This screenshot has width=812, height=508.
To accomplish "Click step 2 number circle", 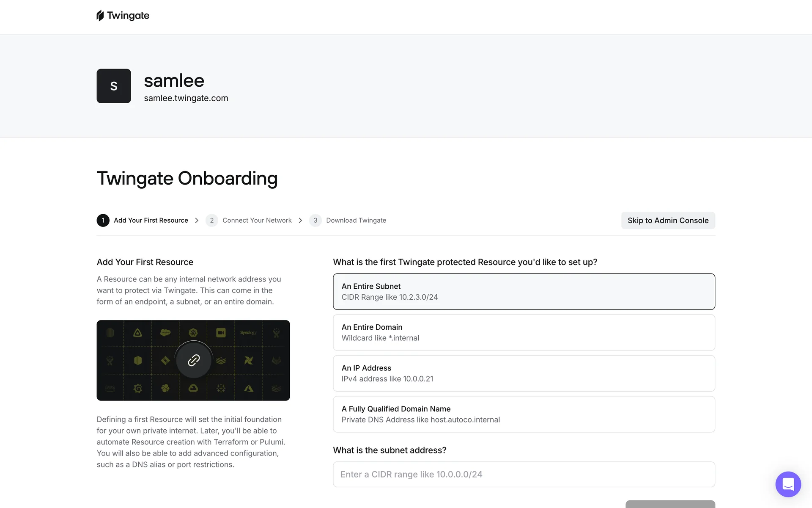I will (211, 220).
